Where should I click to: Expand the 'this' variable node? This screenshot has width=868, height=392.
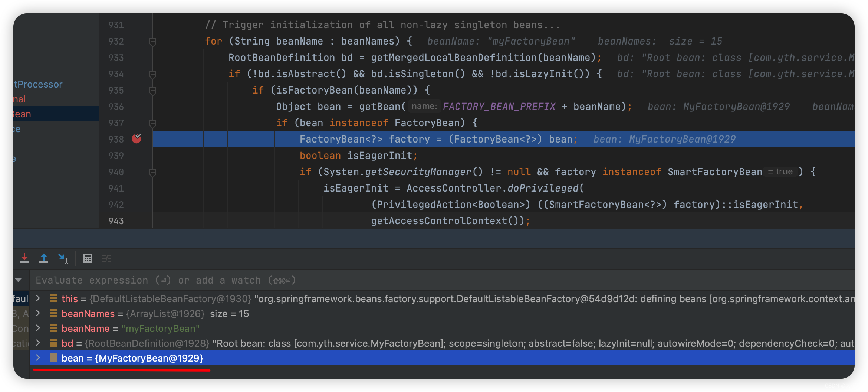tap(38, 298)
